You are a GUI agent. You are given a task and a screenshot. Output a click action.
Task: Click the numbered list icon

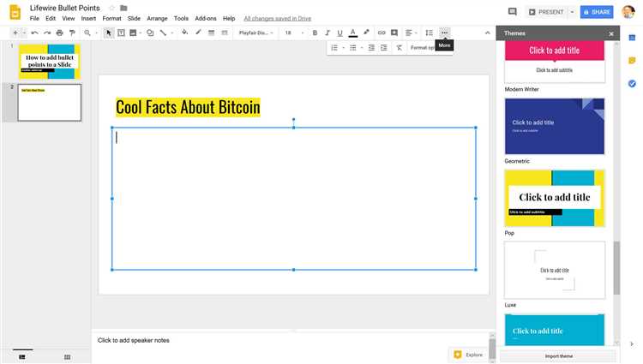pos(334,48)
